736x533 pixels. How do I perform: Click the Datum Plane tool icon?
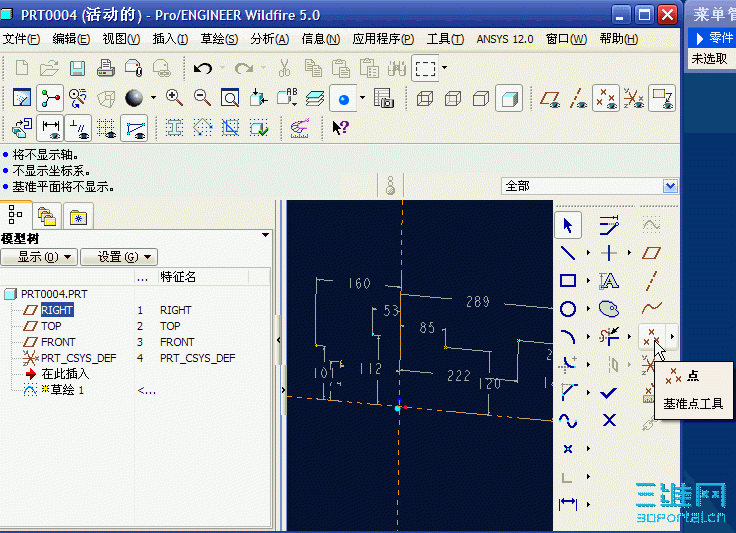coord(652,253)
